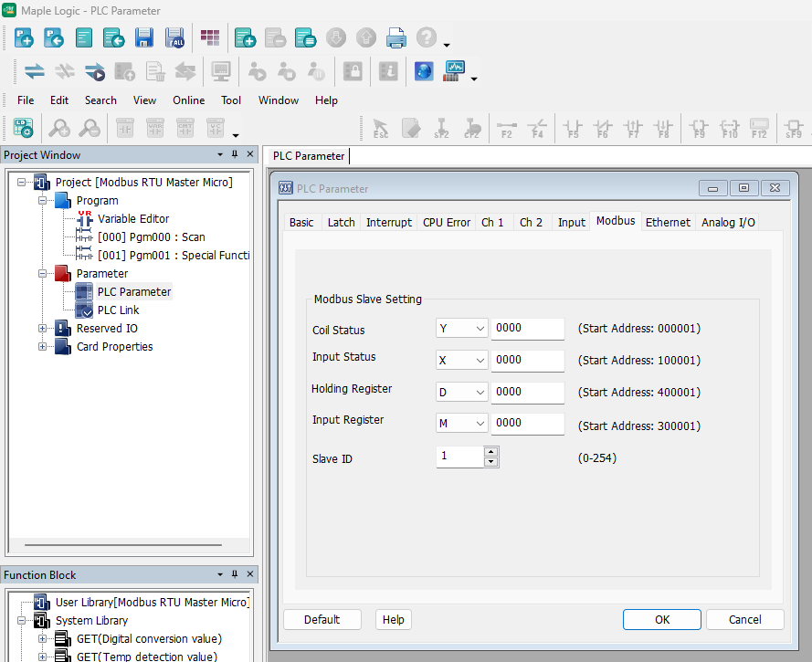Viewport: 812px width, 662px height.
Task: Click the red grid cross-reference icon
Action: (210, 37)
